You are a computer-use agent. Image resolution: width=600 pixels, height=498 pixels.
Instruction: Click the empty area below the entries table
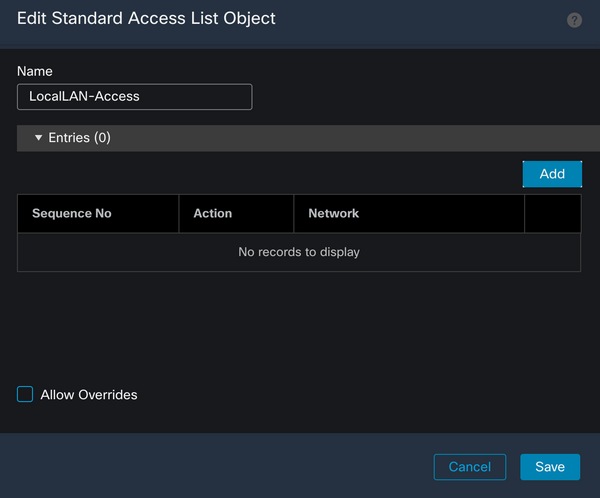click(299, 325)
